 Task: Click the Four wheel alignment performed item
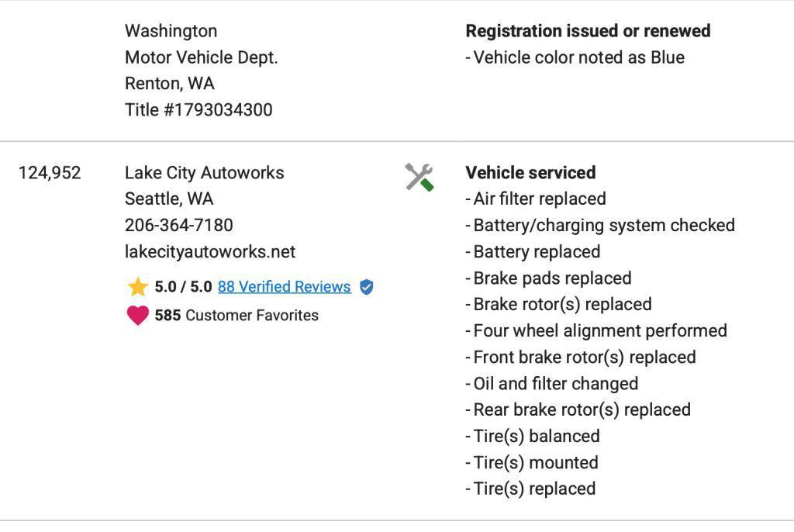[x=596, y=331]
